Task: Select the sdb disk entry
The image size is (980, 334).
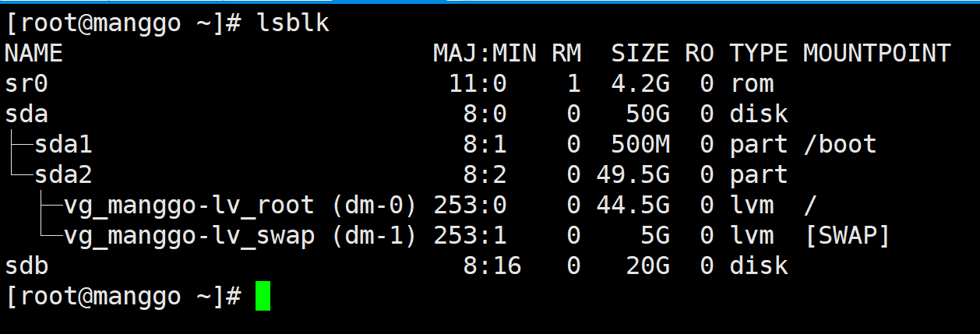Action: pos(26,266)
